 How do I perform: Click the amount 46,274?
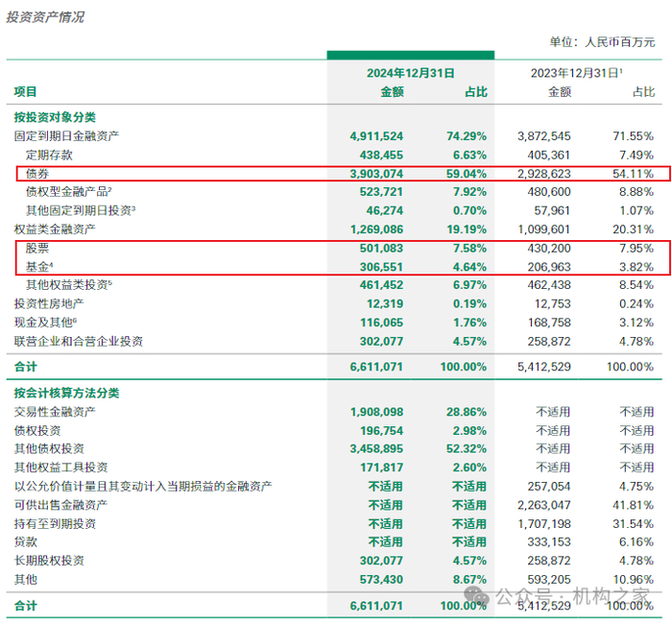point(384,210)
